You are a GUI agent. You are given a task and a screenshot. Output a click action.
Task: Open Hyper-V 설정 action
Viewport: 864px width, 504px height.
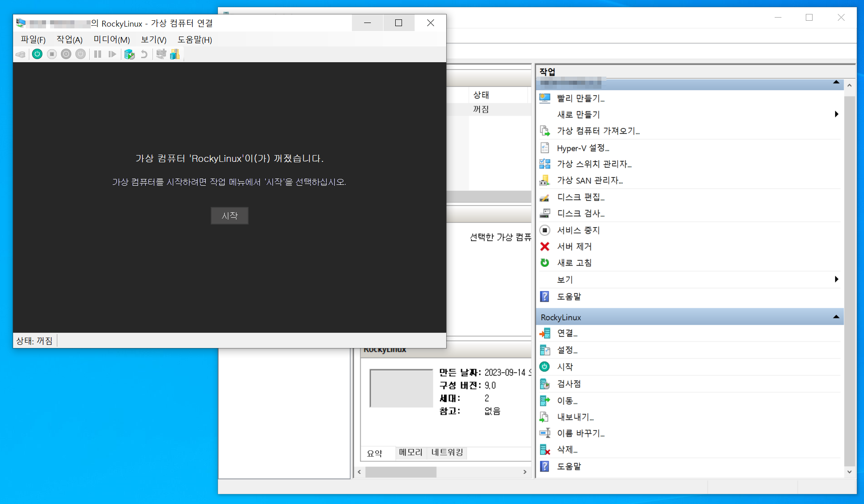tap(583, 148)
